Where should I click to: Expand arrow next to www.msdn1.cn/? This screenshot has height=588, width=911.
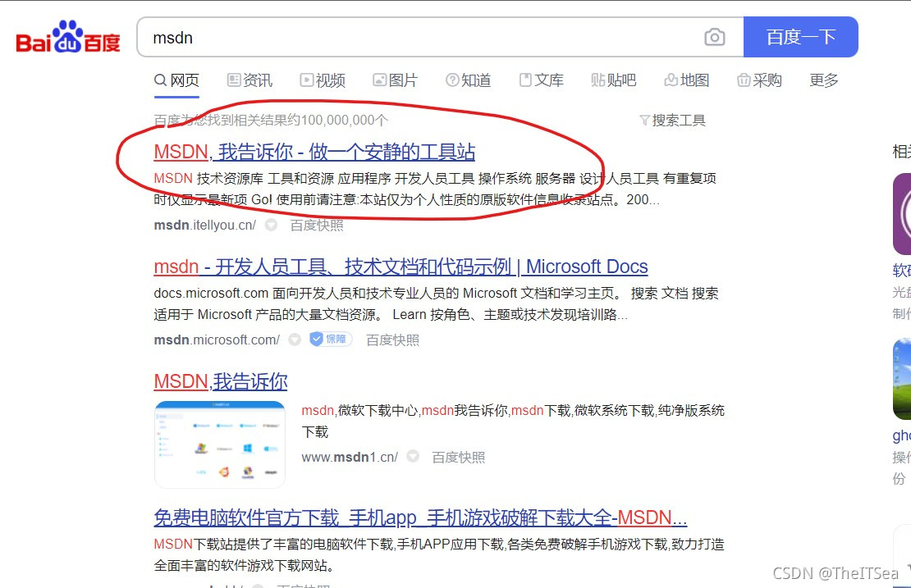(x=413, y=457)
